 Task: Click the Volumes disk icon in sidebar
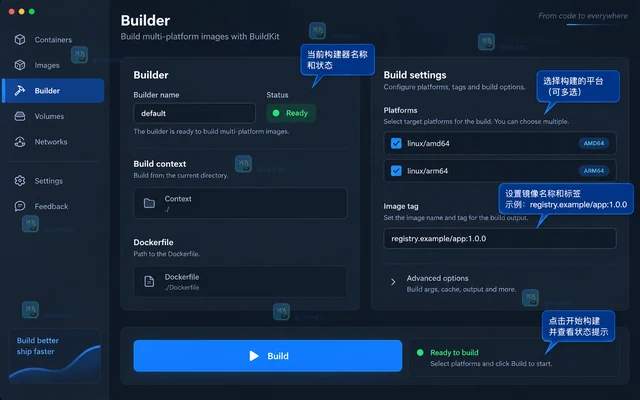coord(20,116)
